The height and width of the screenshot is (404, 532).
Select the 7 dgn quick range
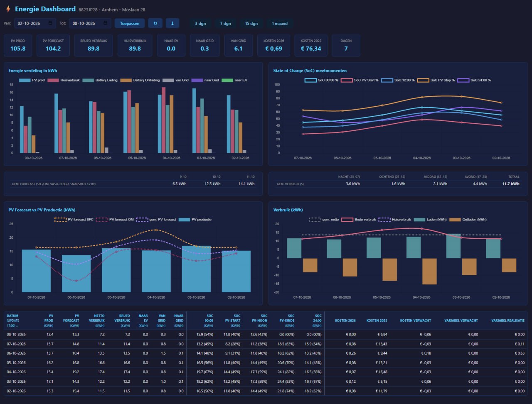(x=226, y=23)
